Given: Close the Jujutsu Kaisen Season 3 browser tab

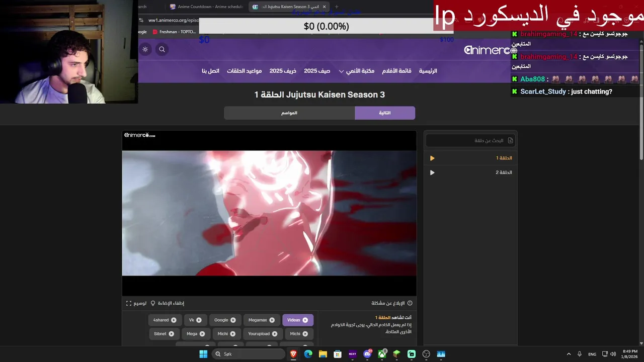Looking at the screenshot, I should [x=325, y=7].
